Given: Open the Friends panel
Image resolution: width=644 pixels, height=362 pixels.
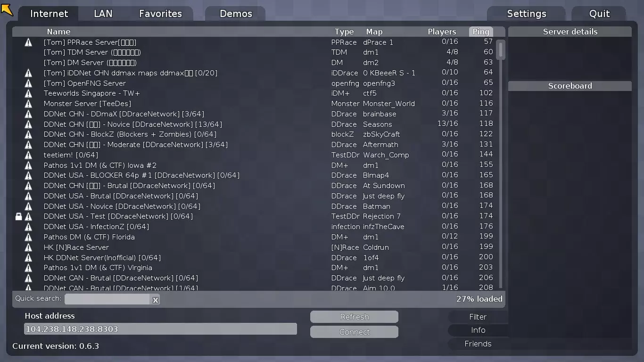Looking at the screenshot, I should coord(478,344).
